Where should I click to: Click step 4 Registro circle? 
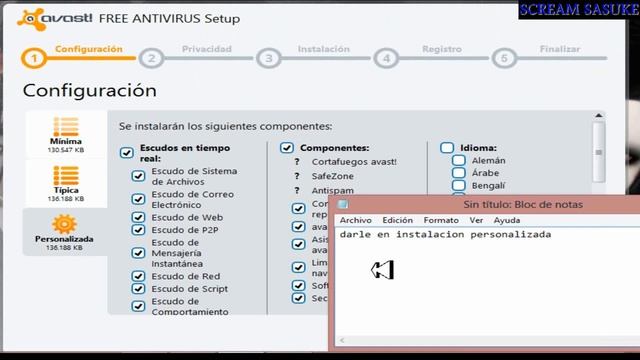click(x=386, y=58)
